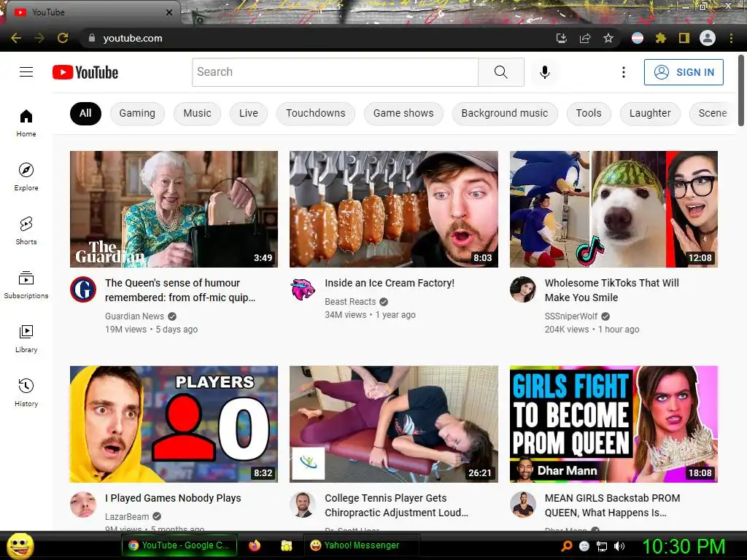Image resolution: width=747 pixels, height=560 pixels.
Task: Click title "Inside an Ice Cream Factory!"
Action: [x=390, y=283]
